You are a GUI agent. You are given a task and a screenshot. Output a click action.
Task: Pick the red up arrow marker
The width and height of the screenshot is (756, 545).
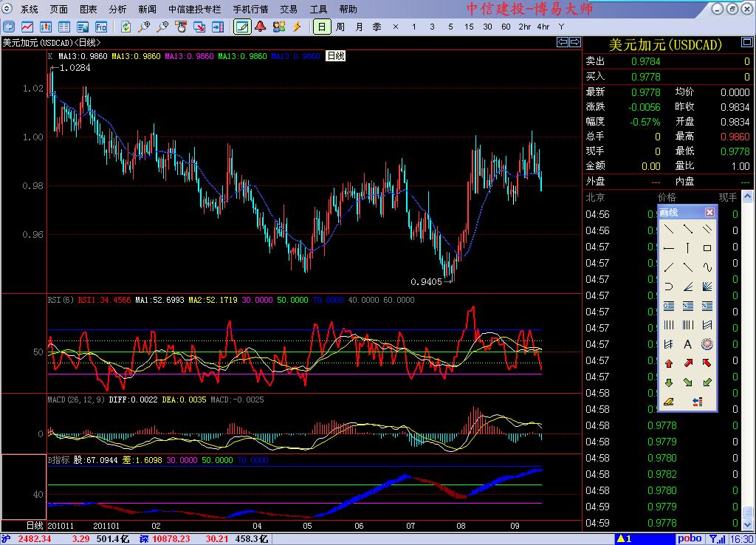669,363
